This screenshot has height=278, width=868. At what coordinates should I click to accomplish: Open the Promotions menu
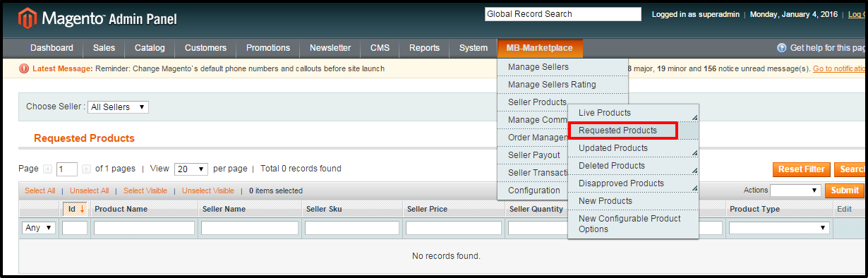268,48
